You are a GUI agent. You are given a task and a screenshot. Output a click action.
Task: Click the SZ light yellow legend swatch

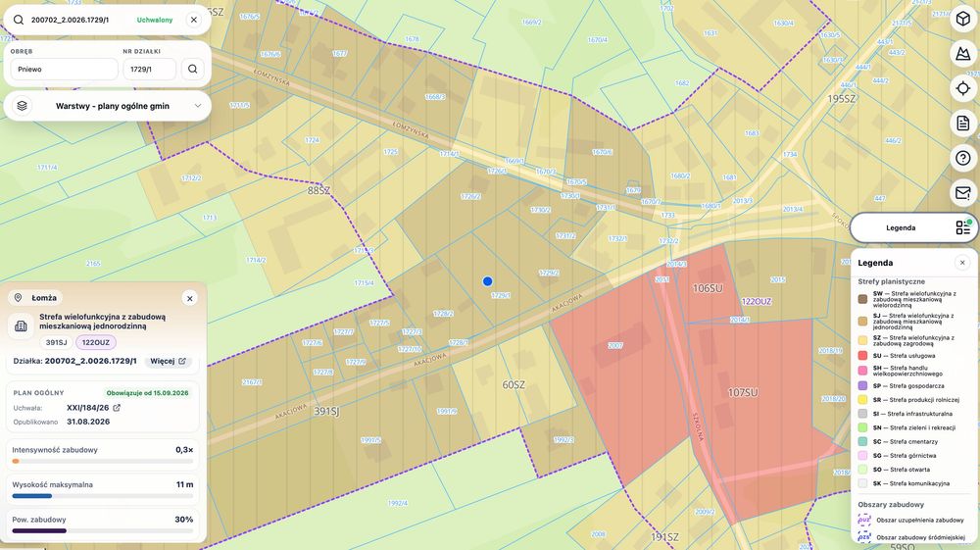pos(862,340)
